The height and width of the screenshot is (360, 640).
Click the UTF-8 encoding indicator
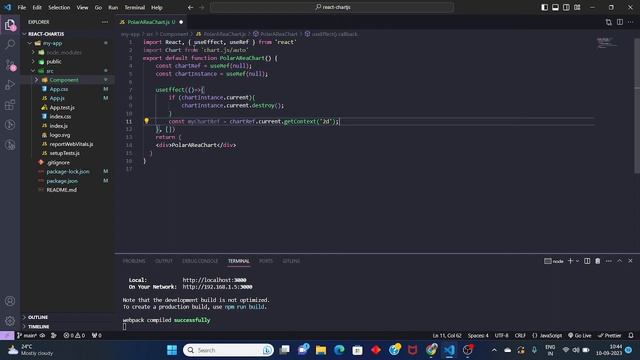click(x=502, y=336)
